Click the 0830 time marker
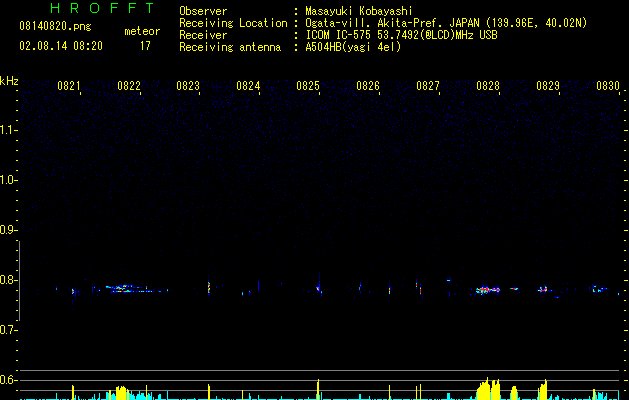Image resolution: width=629 pixels, height=400 pixels. tap(608, 86)
